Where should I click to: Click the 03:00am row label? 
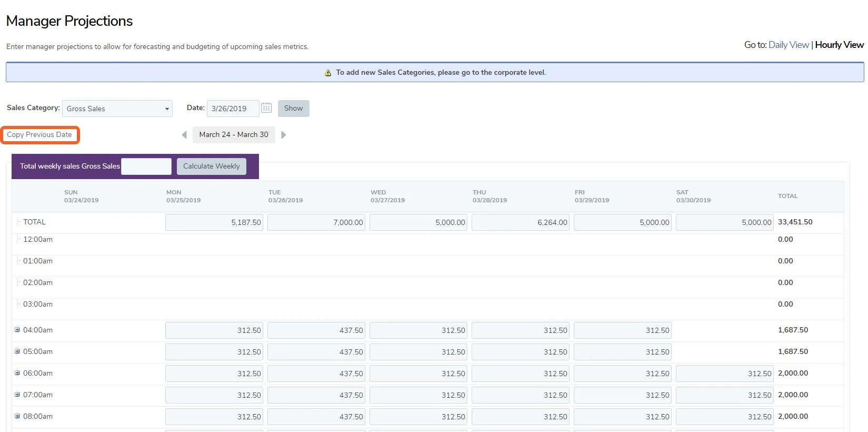pos(38,304)
